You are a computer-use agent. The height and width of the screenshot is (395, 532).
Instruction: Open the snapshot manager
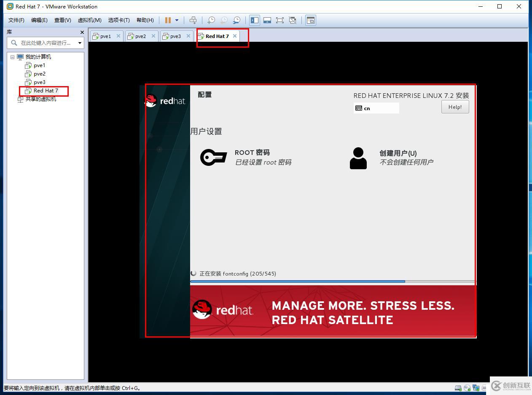(x=237, y=20)
